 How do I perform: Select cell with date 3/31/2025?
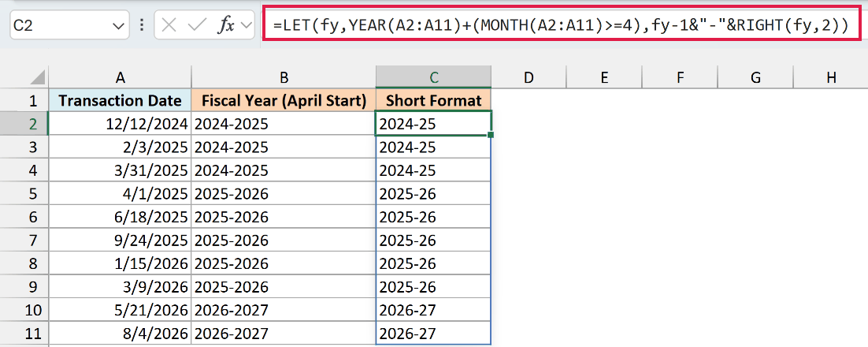click(120, 170)
